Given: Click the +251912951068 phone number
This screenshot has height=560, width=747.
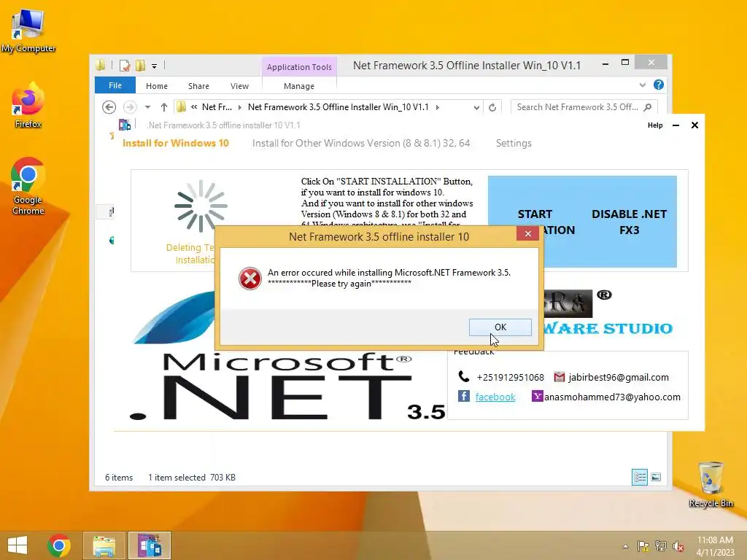Looking at the screenshot, I should coord(510,378).
